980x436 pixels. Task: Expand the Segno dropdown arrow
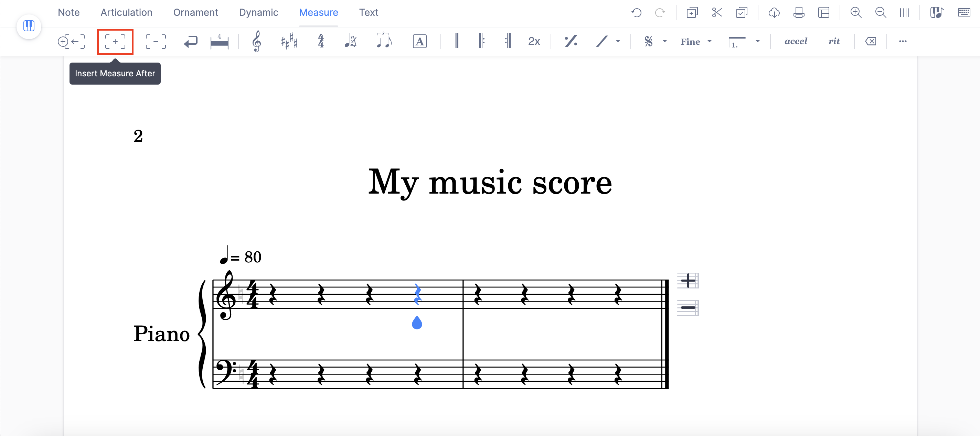(x=664, y=41)
